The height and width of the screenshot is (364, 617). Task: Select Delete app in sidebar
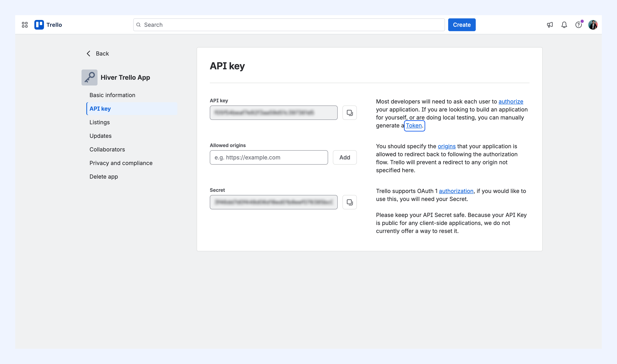[104, 177]
